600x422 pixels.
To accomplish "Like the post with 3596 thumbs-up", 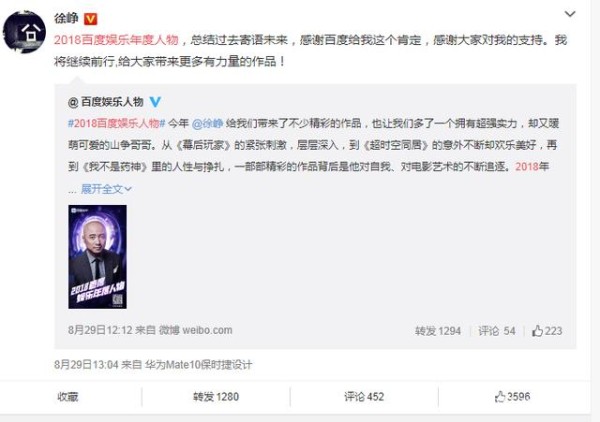I will coord(512,397).
